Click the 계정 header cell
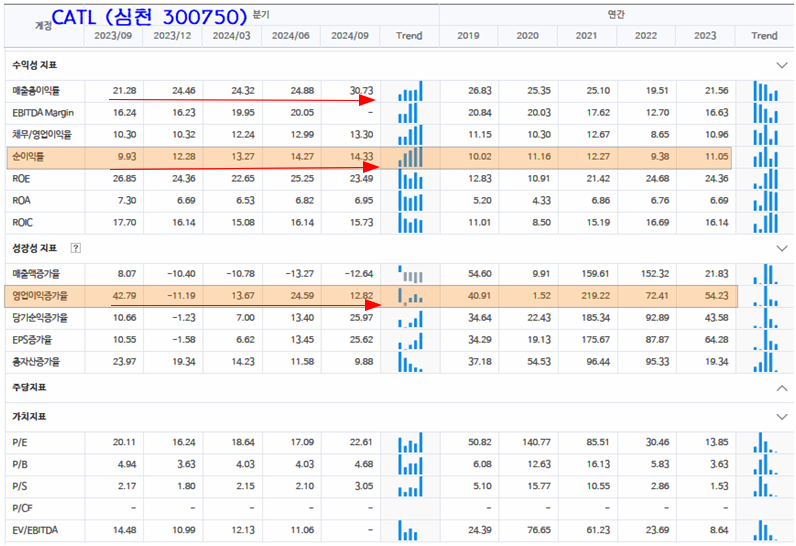This screenshot has width=796, height=546. pyautogui.click(x=43, y=25)
